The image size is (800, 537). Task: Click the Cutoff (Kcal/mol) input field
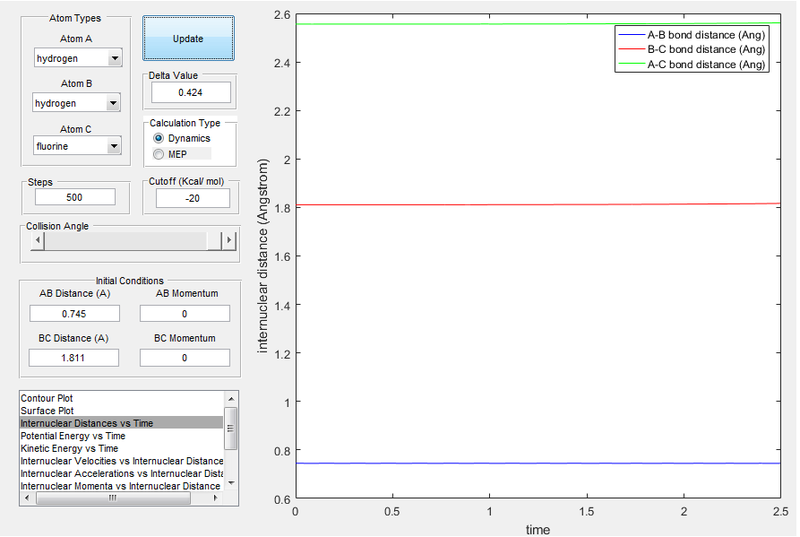pos(192,198)
